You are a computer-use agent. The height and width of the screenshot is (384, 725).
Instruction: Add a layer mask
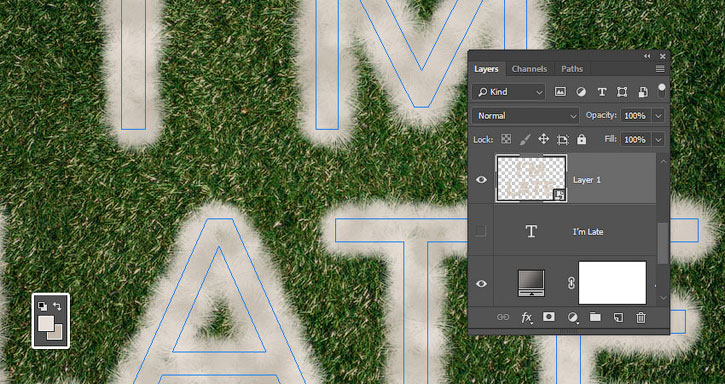549,317
